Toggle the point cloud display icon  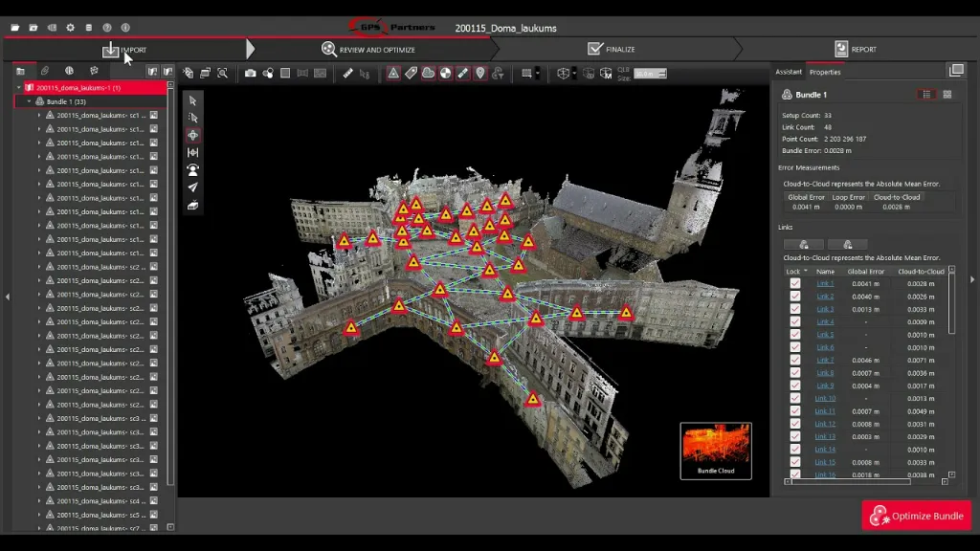tap(428, 73)
